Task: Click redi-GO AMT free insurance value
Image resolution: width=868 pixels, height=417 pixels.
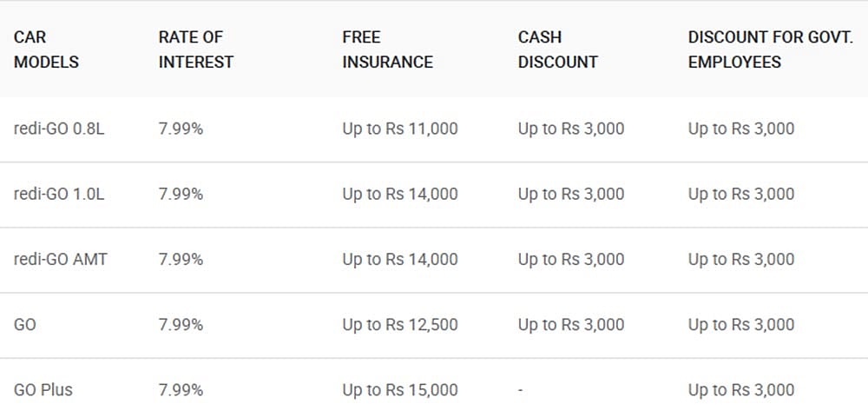Action: (400, 260)
